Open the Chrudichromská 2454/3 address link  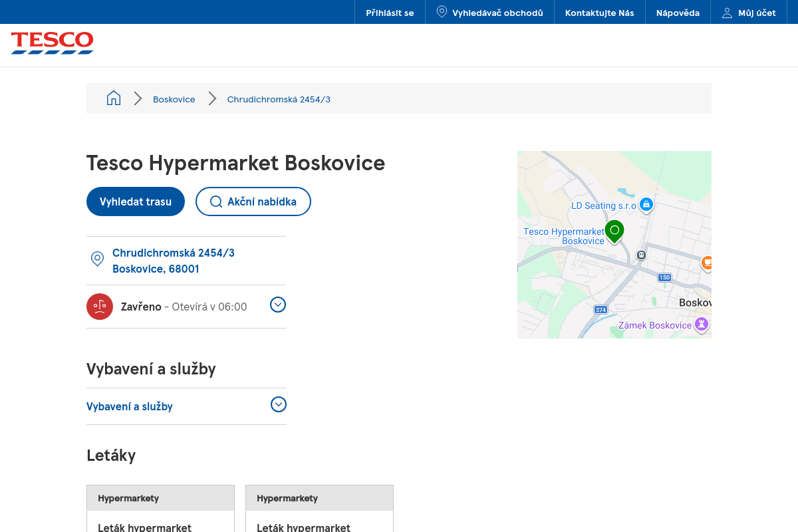[174, 261]
